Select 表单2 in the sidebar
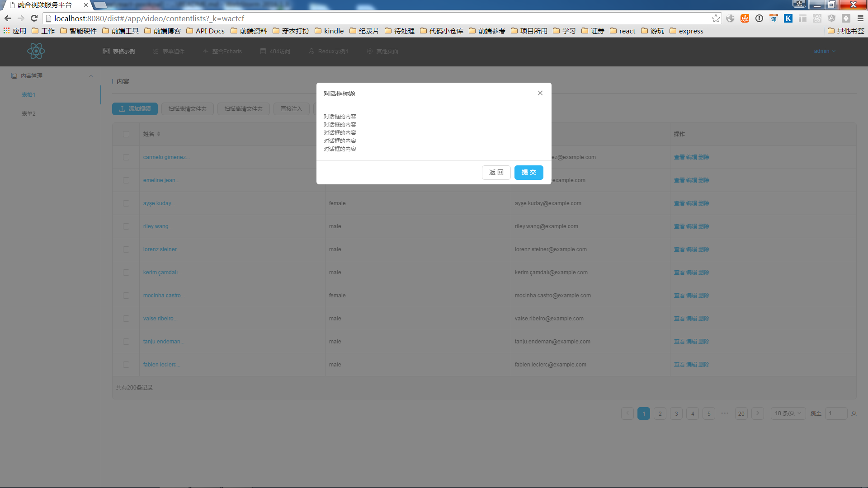 (x=28, y=114)
